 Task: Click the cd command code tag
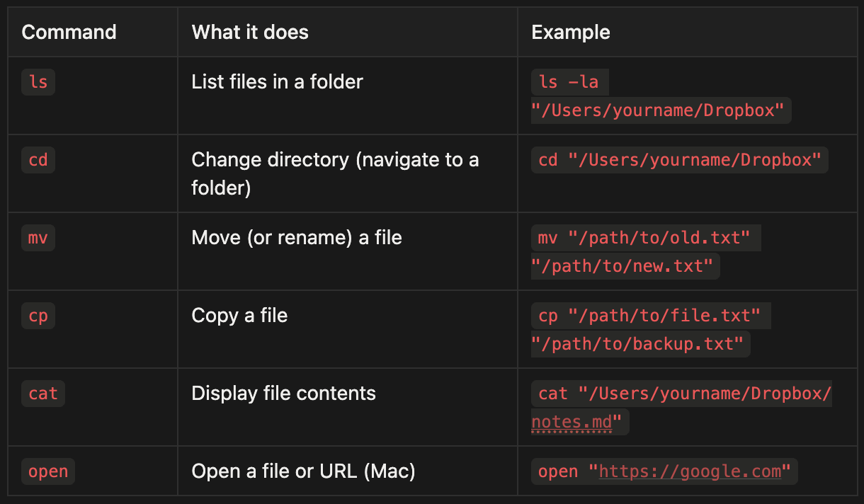38,160
